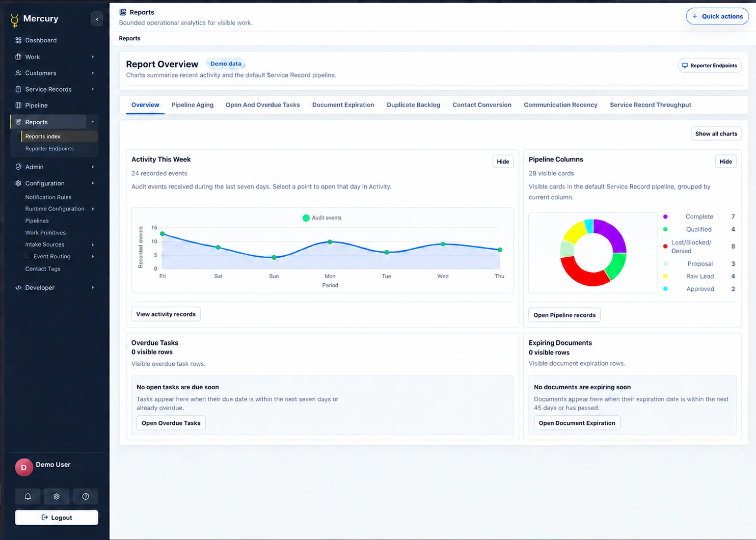The height and width of the screenshot is (540, 756).
Task: Click View activity records
Action: tap(166, 314)
